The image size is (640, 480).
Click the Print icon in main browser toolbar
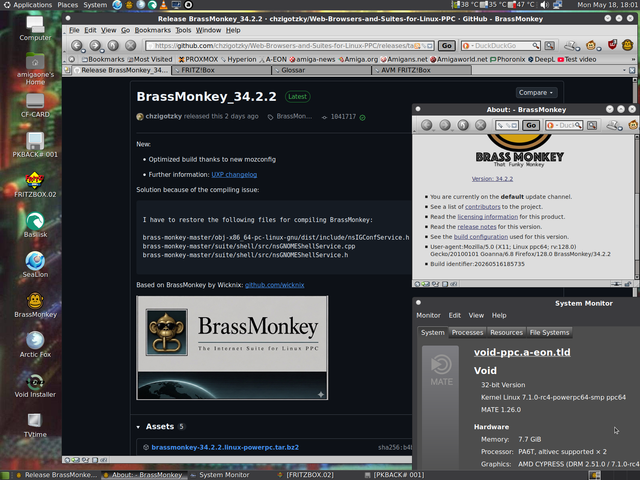pos(570,45)
